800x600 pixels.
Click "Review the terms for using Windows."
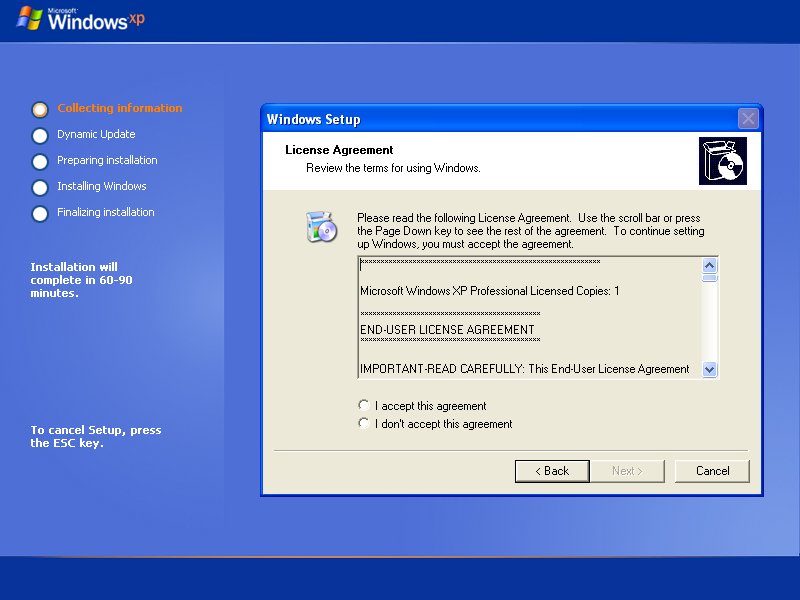point(393,168)
